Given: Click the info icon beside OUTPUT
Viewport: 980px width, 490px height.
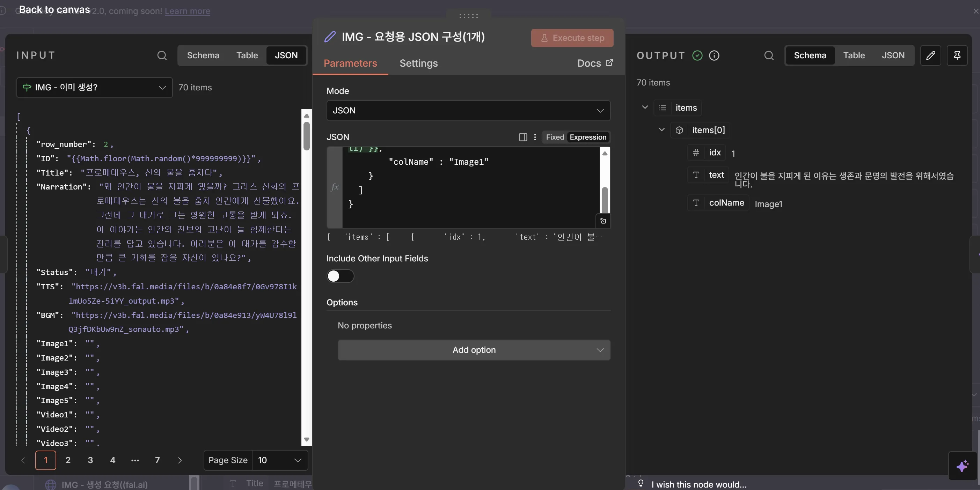Looking at the screenshot, I should 715,55.
